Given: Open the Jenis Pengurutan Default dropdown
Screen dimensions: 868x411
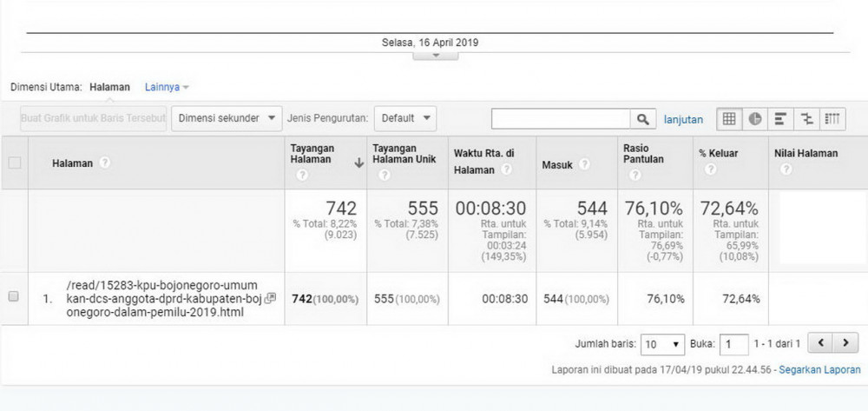Looking at the screenshot, I should click(x=405, y=118).
